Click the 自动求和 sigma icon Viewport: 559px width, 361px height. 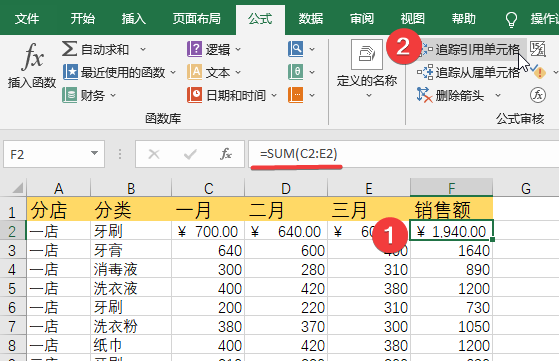(x=70, y=48)
